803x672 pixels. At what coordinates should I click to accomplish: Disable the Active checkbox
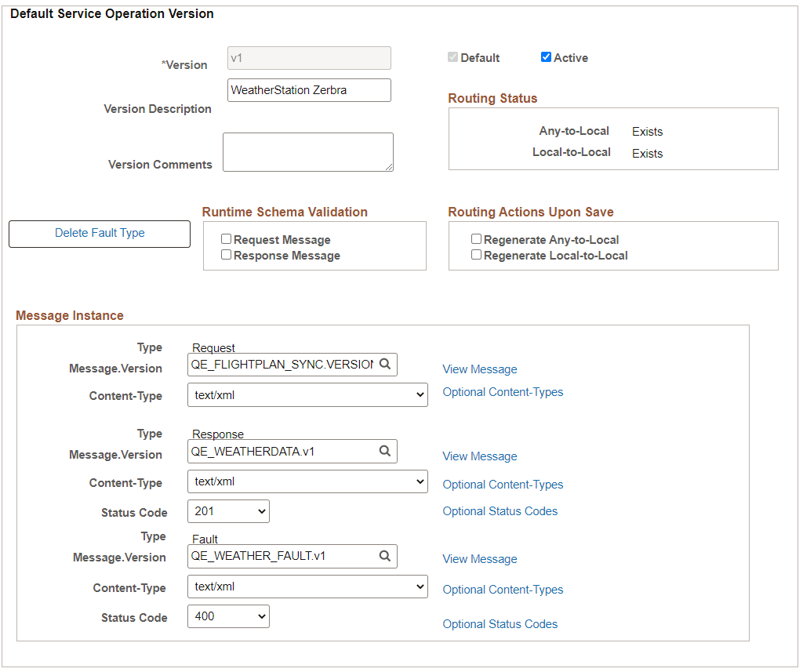point(546,57)
